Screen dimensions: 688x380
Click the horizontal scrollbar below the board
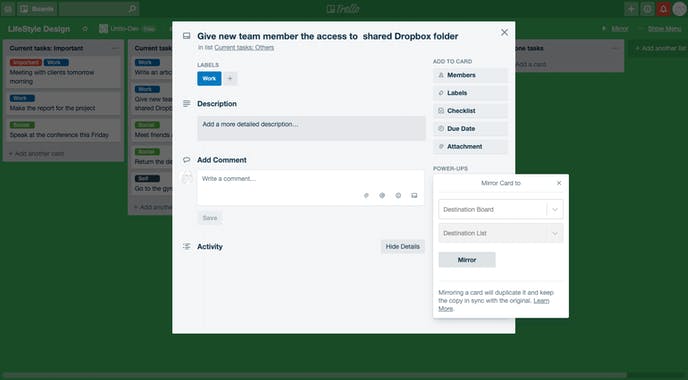[x=316, y=376]
